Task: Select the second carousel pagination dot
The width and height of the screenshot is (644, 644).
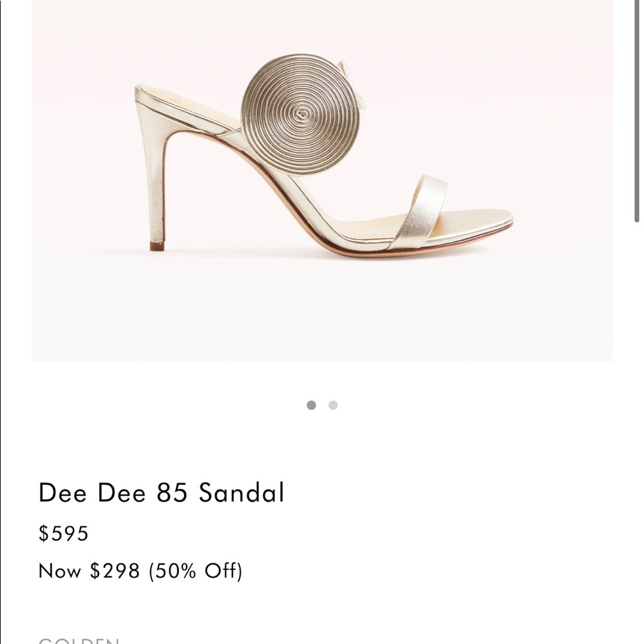Action: click(x=333, y=405)
